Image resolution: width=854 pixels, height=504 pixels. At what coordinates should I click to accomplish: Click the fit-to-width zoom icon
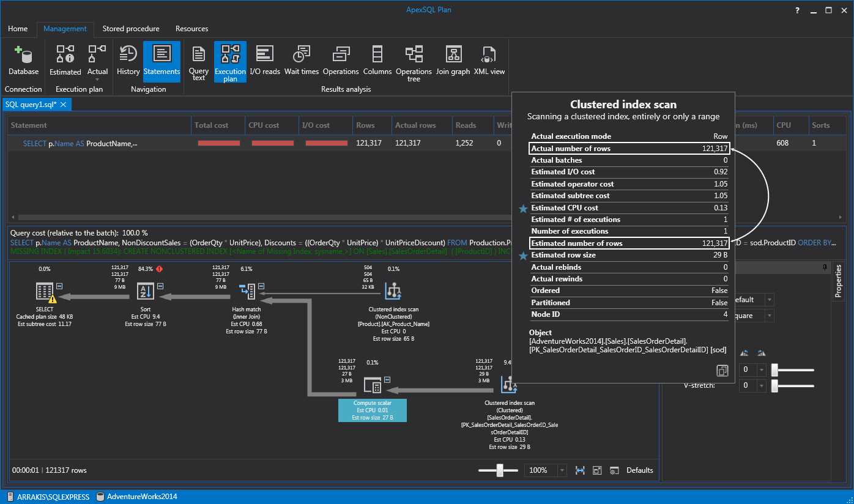click(580, 470)
